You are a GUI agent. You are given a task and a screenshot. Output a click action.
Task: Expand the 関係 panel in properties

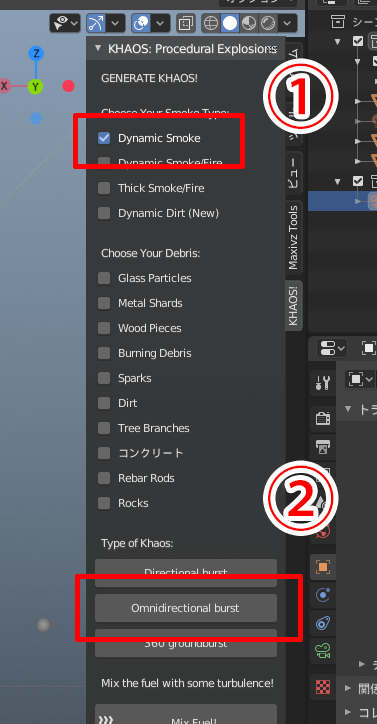349,688
